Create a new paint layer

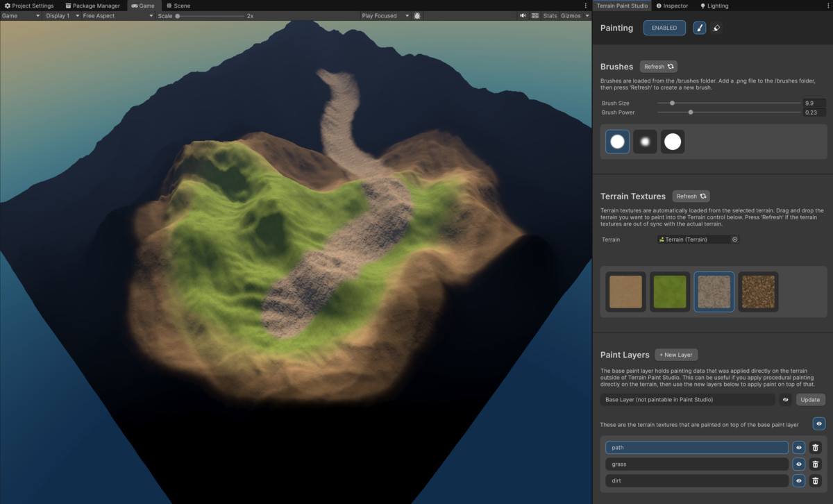pos(676,355)
